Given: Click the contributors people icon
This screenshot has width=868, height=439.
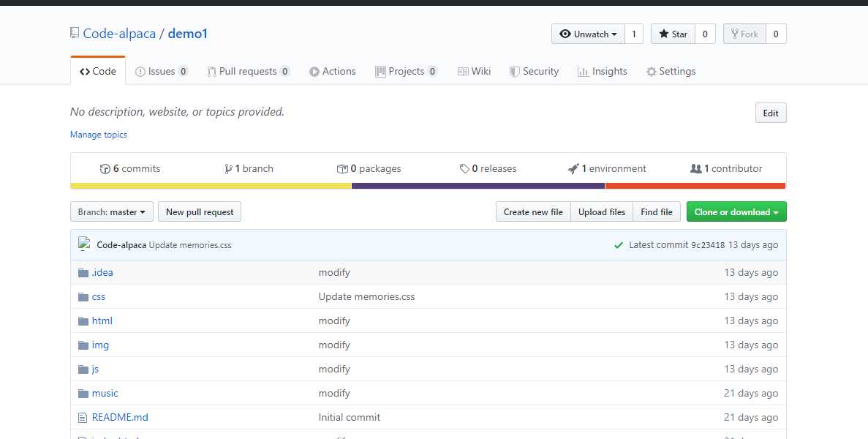Looking at the screenshot, I should tap(696, 169).
